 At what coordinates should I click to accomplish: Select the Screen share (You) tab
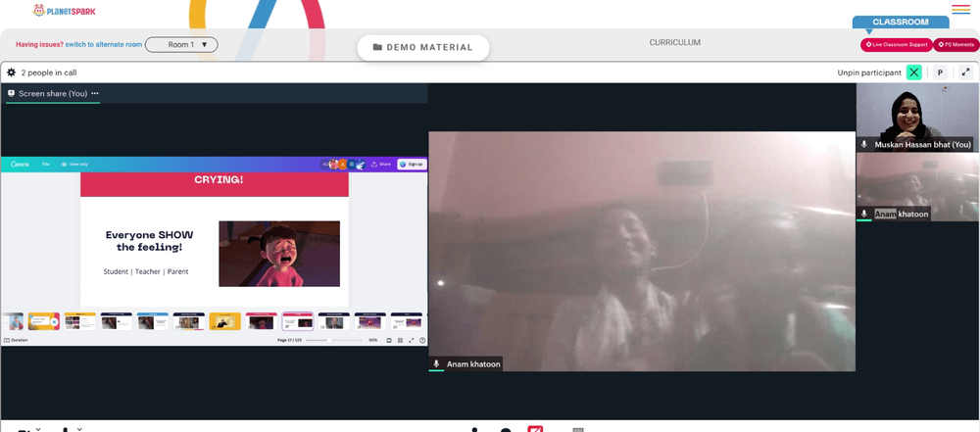(x=53, y=93)
